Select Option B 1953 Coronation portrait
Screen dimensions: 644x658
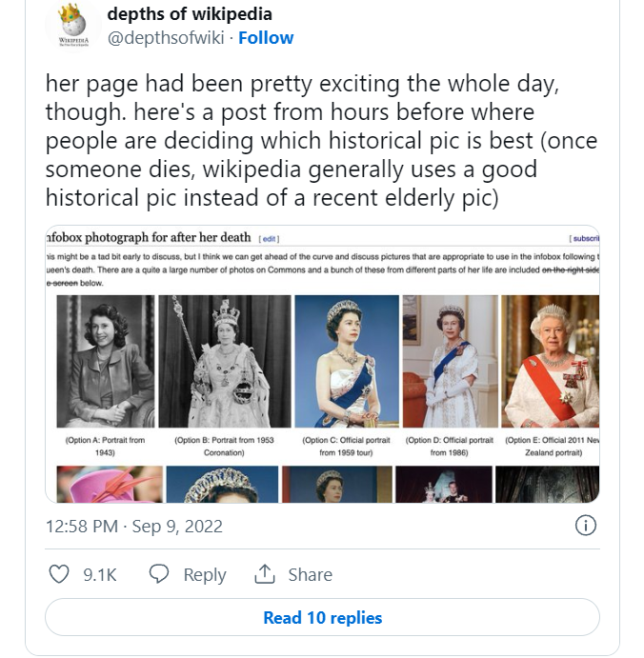click(x=225, y=361)
